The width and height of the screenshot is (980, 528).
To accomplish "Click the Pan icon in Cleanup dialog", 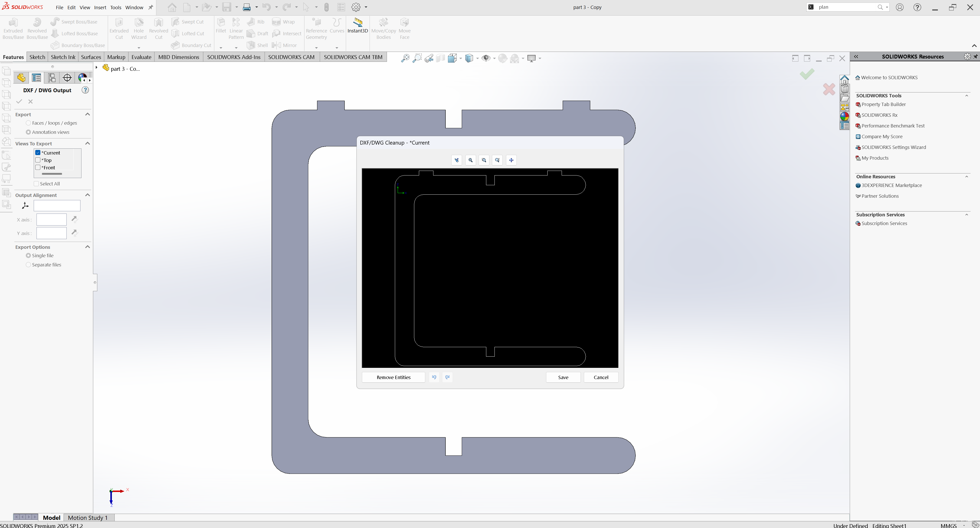I will tap(511, 160).
